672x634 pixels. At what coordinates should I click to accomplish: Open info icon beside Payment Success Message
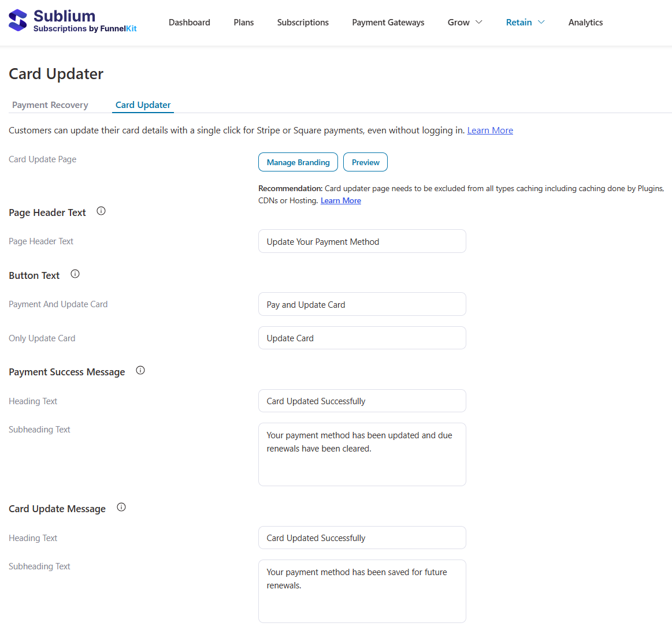point(140,371)
